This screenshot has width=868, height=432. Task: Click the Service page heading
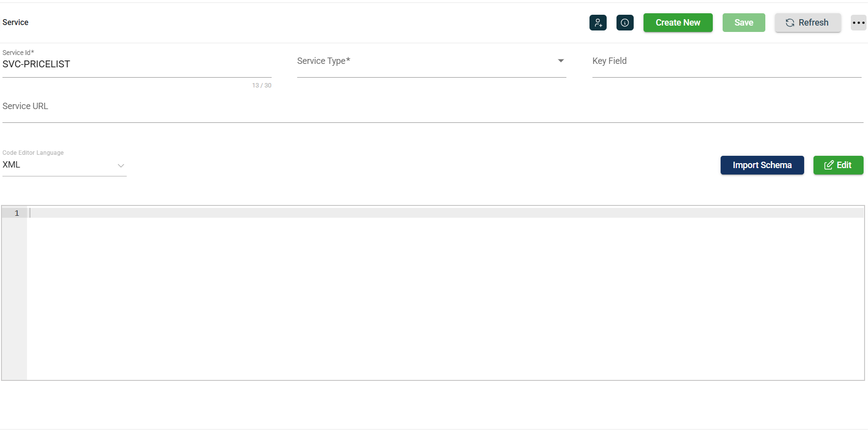16,23
